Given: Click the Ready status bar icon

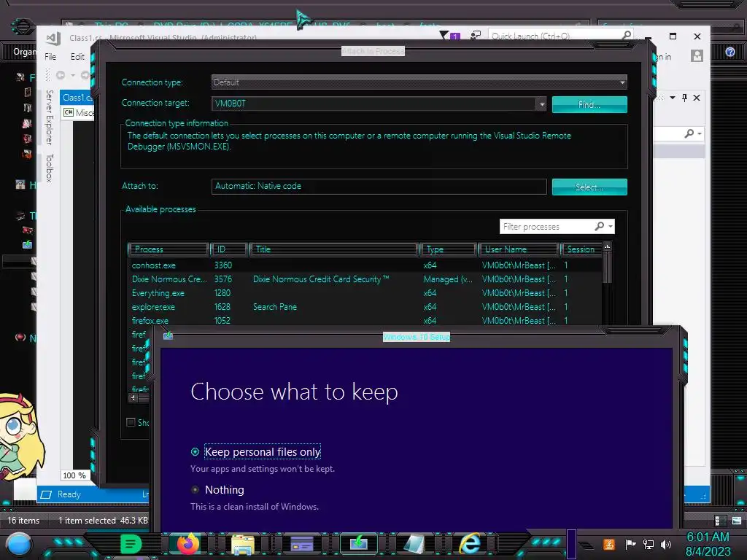Looking at the screenshot, I should coord(46,494).
